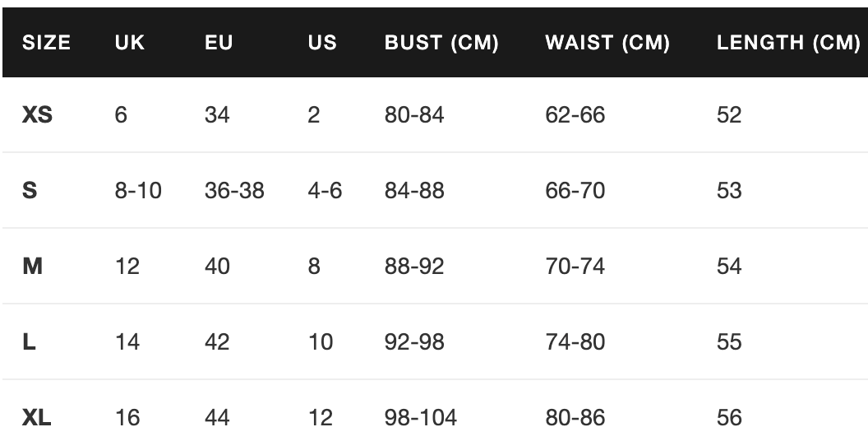Viewport: 868px width, 441px height.
Task: Select the length value 55 cell
Action: click(729, 342)
